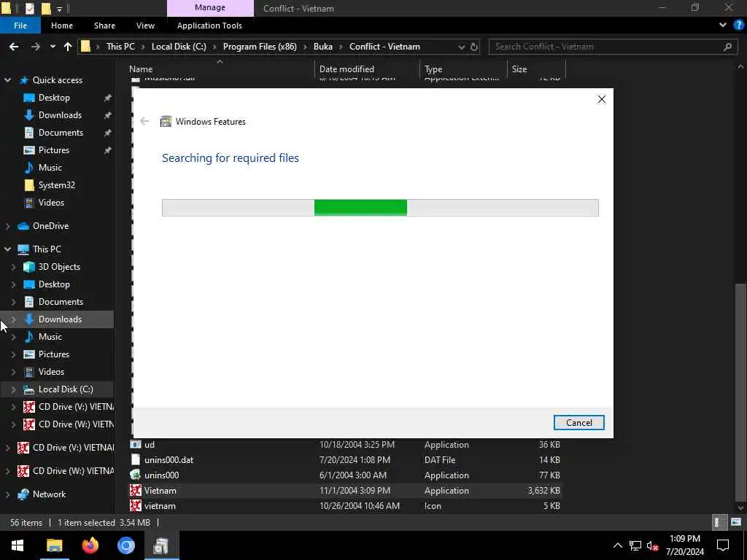The image size is (747, 560).
Task: Click Program Files (x86) breadcrumb
Action: [260, 47]
